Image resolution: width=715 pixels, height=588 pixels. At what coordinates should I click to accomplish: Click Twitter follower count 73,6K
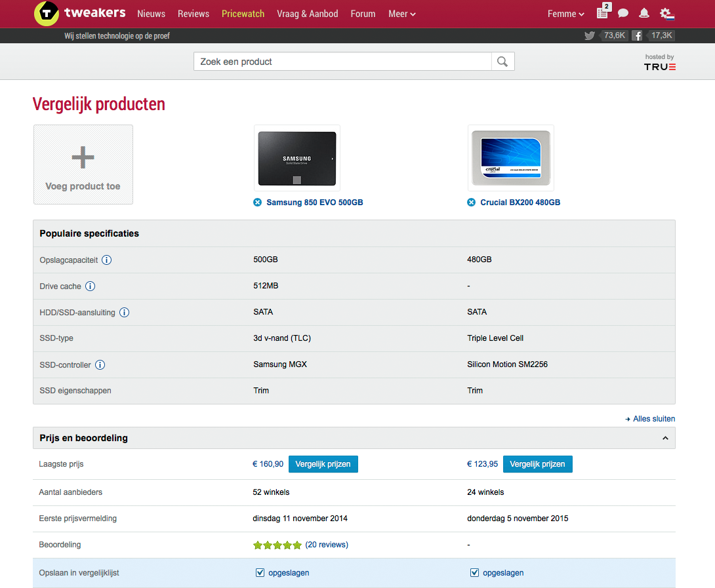pos(614,35)
